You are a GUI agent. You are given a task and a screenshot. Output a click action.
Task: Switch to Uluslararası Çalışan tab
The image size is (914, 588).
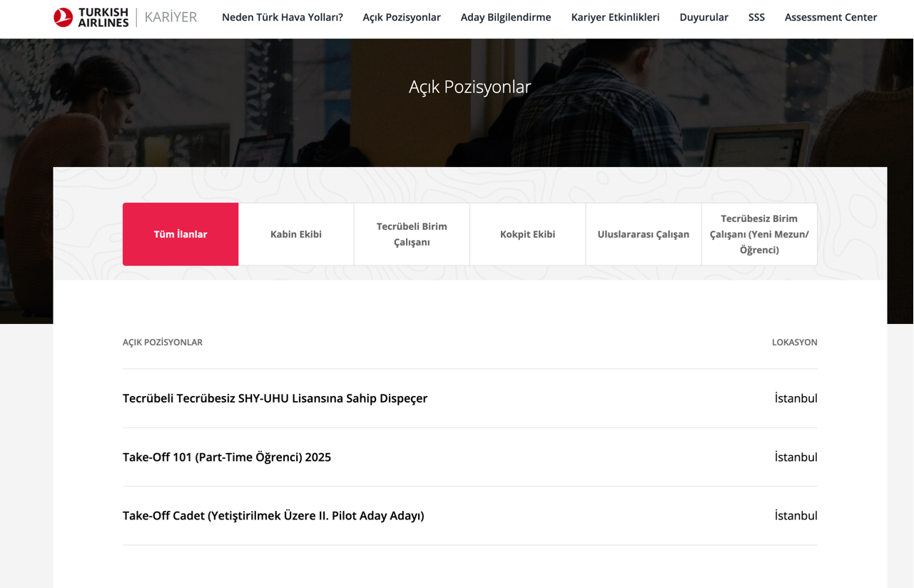(x=644, y=234)
